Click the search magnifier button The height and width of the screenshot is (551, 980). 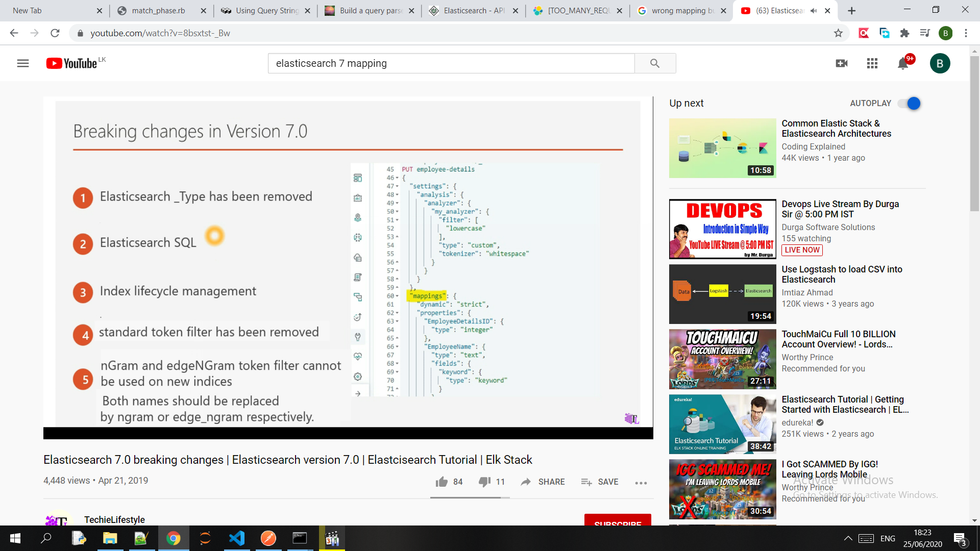click(x=655, y=63)
